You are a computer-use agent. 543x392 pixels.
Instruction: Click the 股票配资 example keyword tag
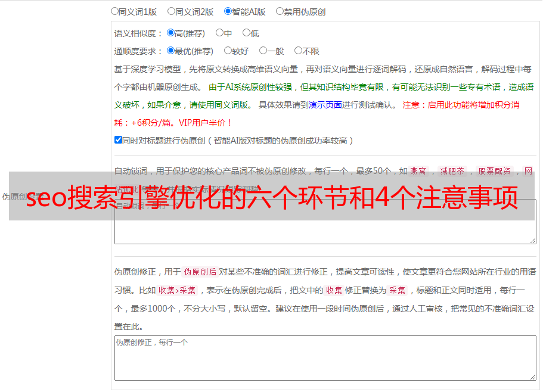pyautogui.click(x=495, y=171)
